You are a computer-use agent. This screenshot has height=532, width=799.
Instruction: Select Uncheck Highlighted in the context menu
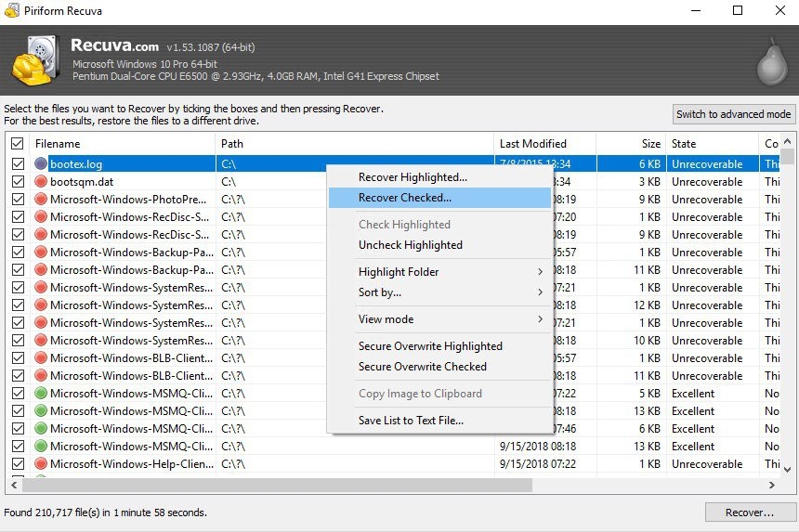[439, 245]
